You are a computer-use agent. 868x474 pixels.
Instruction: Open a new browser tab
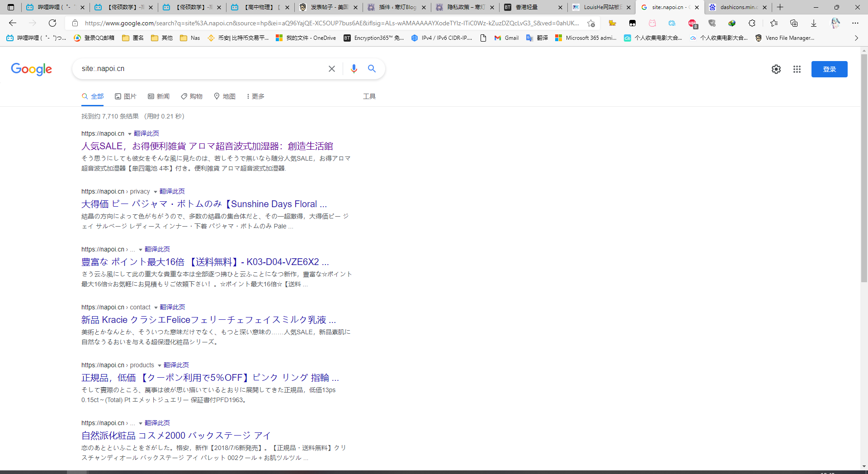[780, 7]
